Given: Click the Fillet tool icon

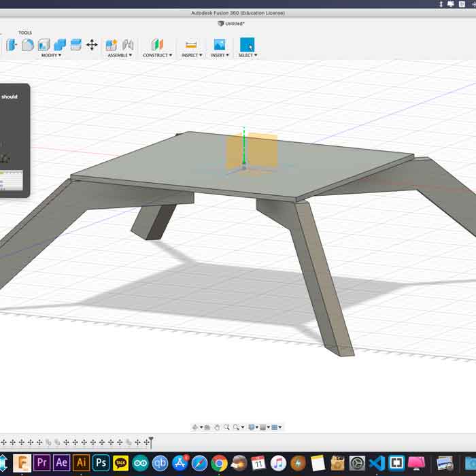Looking at the screenshot, I should click(28, 45).
